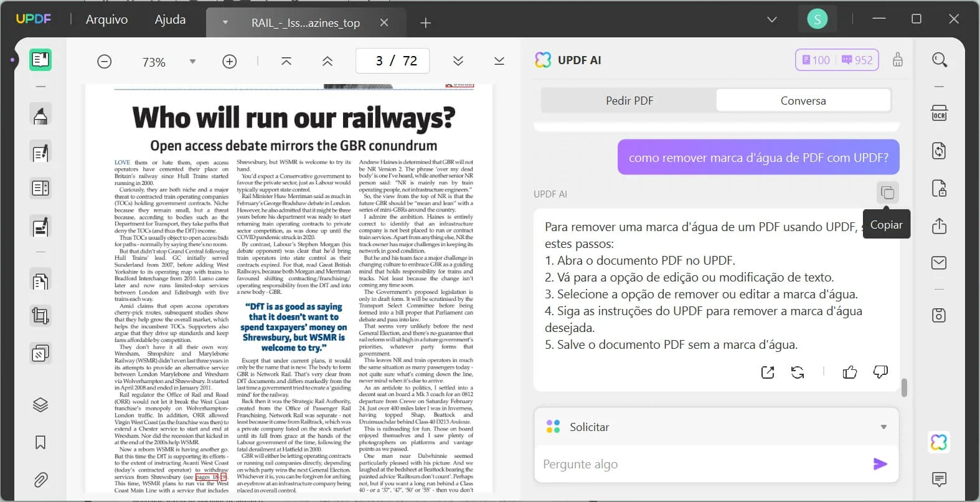The width and height of the screenshot is (980, 502).
Task: Follow the 'pages 18-19' link in article
Action: click(212, 477)
